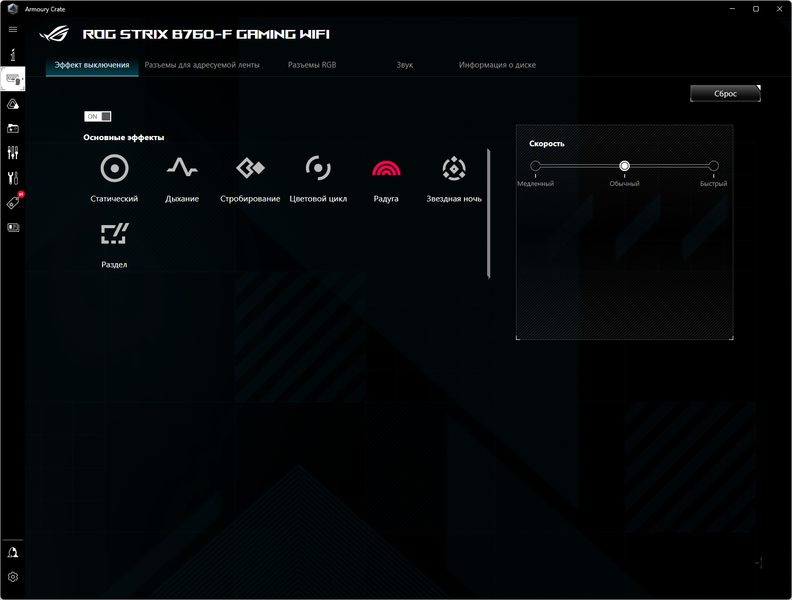Image resolution: width=792 pixels, height=600 pixels.
Task: Switch to Информация о диске tab
Action: pyautogui.click(x=497, y=65)
